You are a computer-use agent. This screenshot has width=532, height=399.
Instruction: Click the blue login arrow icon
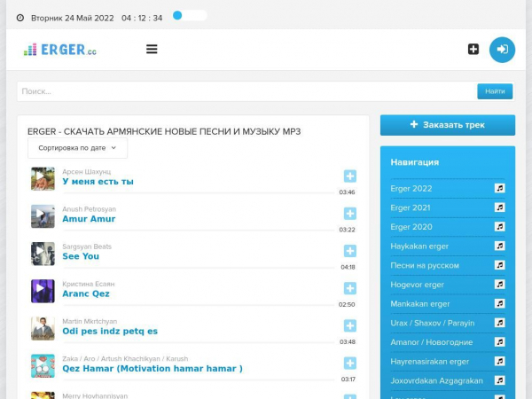pos(502,50)
